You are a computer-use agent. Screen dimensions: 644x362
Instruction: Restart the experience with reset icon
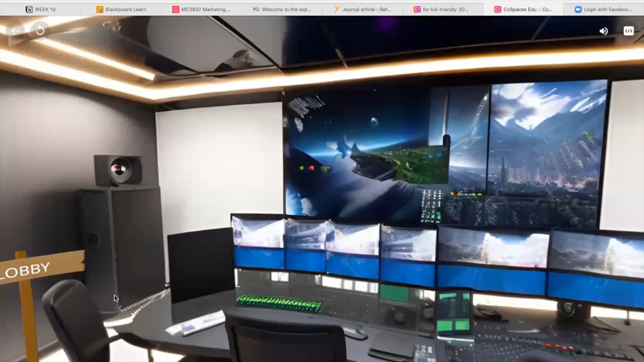pos(40,31)
